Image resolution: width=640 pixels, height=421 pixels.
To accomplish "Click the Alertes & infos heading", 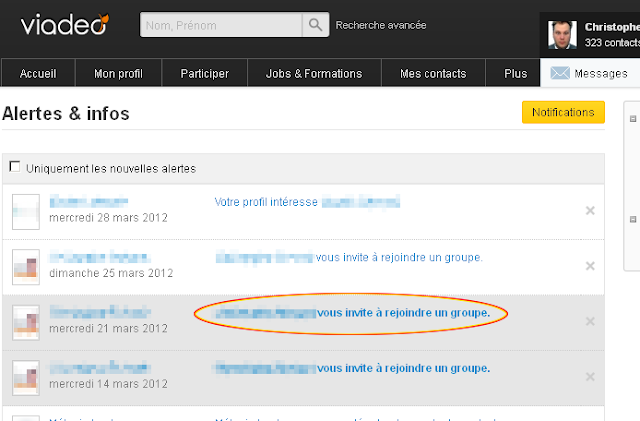I will click(x=66, y=114).
